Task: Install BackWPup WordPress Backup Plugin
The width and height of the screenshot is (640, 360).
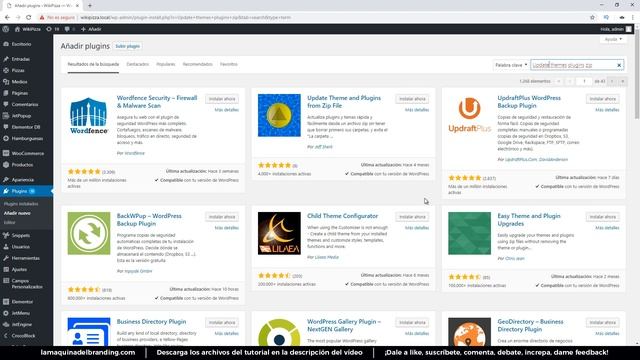Action: (x=222, y=217)
